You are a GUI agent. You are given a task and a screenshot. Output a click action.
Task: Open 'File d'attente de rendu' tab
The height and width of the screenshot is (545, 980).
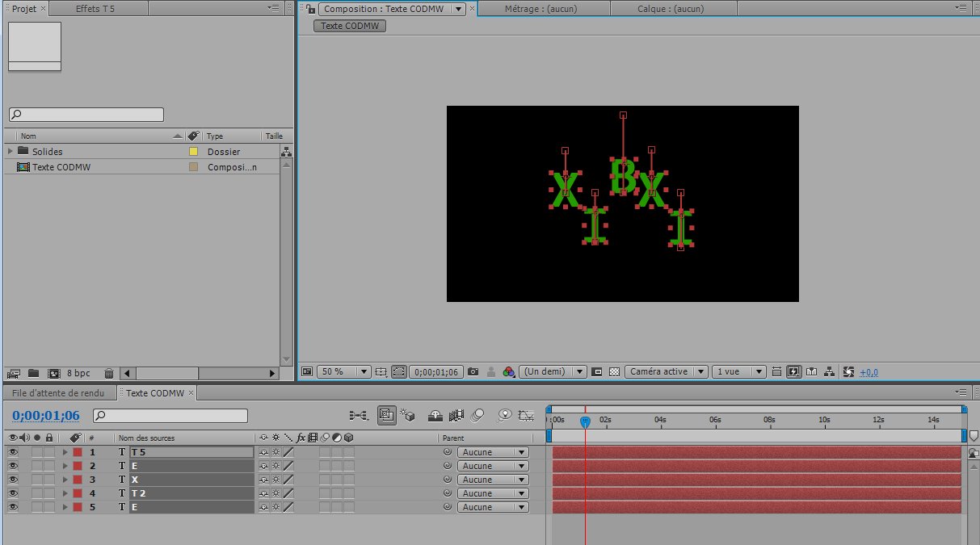click(58, 393)
